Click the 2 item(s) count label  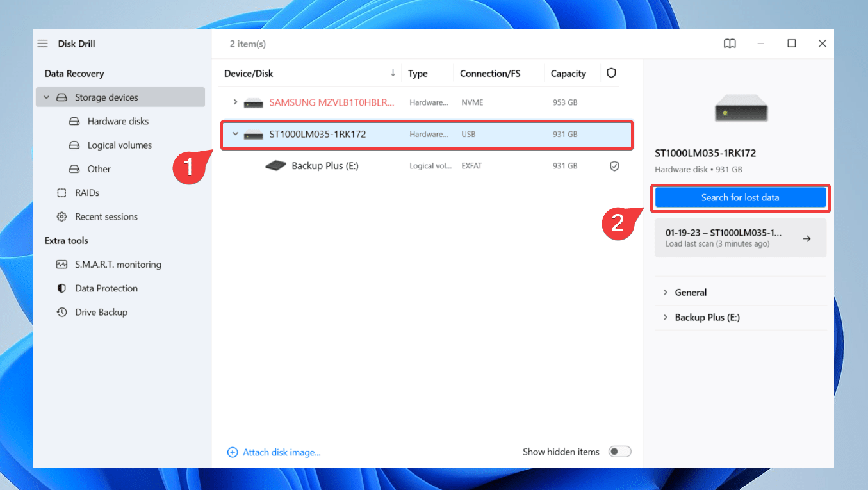[x=248, y=44]
